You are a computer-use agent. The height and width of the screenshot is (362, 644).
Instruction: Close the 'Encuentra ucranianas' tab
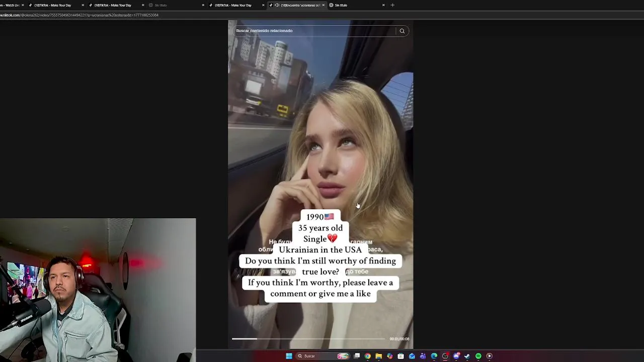point(323,5)
